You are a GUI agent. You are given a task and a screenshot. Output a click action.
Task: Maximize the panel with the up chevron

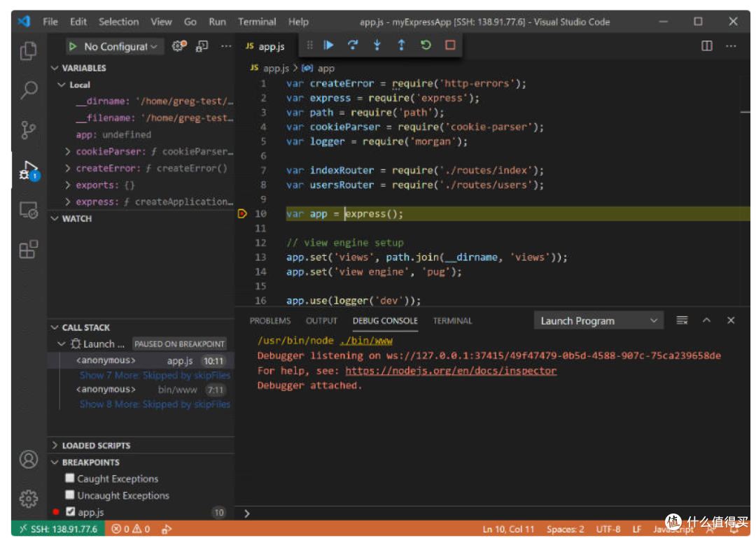click(706, 320)
